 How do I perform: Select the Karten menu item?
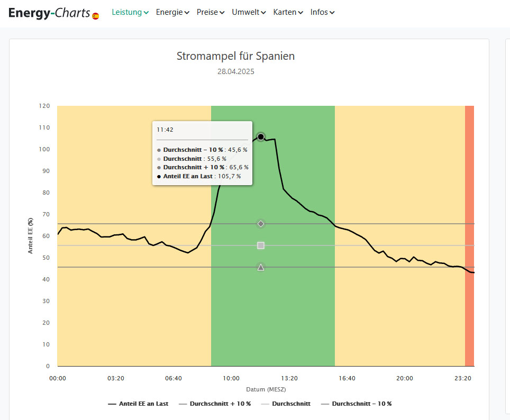[x=288, y=12]
